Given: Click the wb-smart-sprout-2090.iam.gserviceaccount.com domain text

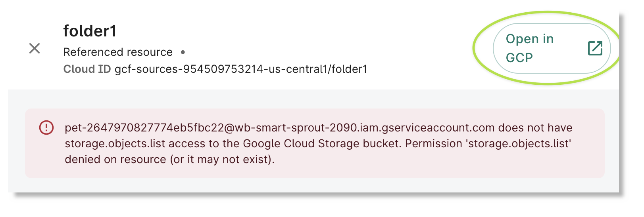Looking at the screenshot, I should [x=364, y=128].
